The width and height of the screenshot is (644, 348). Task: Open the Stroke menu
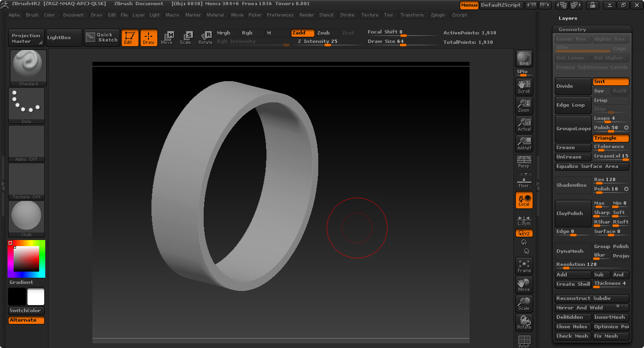tap(347, 15)
